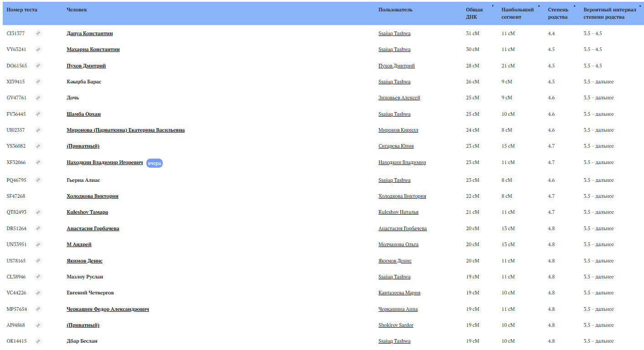Open Миронова (Парваткина) Екатерина Васильевна
Image resolution: width=644 pixels, height=350 pixels.
tap(125, 130)
